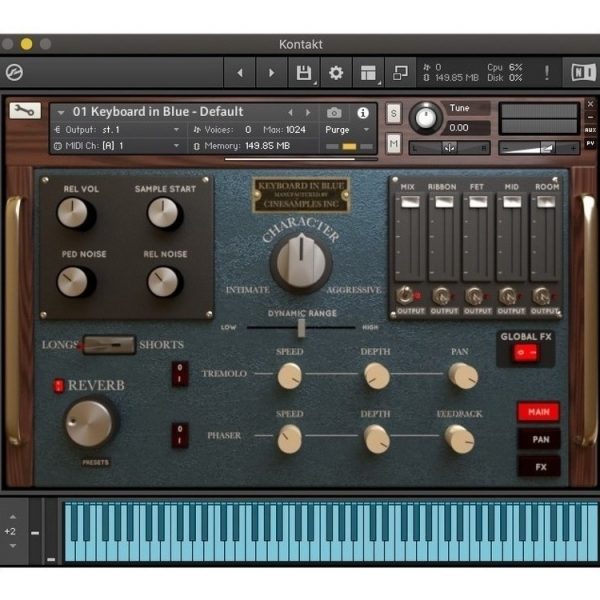Click the Tune knob
The height and width of the screenshot is (600, 600).
(x=426, y=118)
